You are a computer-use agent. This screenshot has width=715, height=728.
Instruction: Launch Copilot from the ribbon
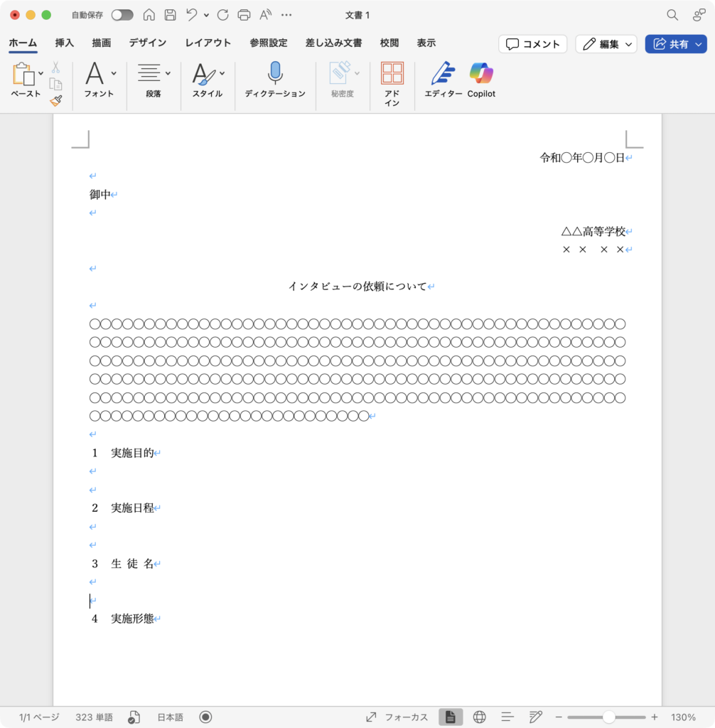pos(481,74)
